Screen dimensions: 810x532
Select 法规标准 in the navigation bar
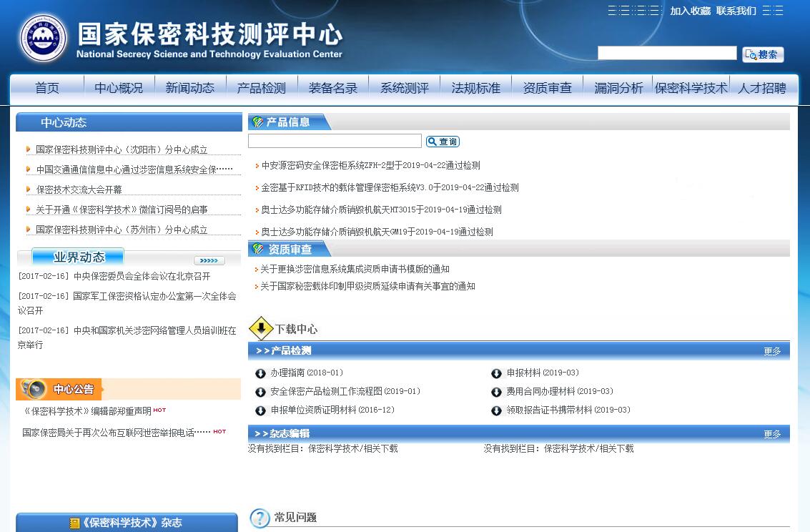[475, 88]
